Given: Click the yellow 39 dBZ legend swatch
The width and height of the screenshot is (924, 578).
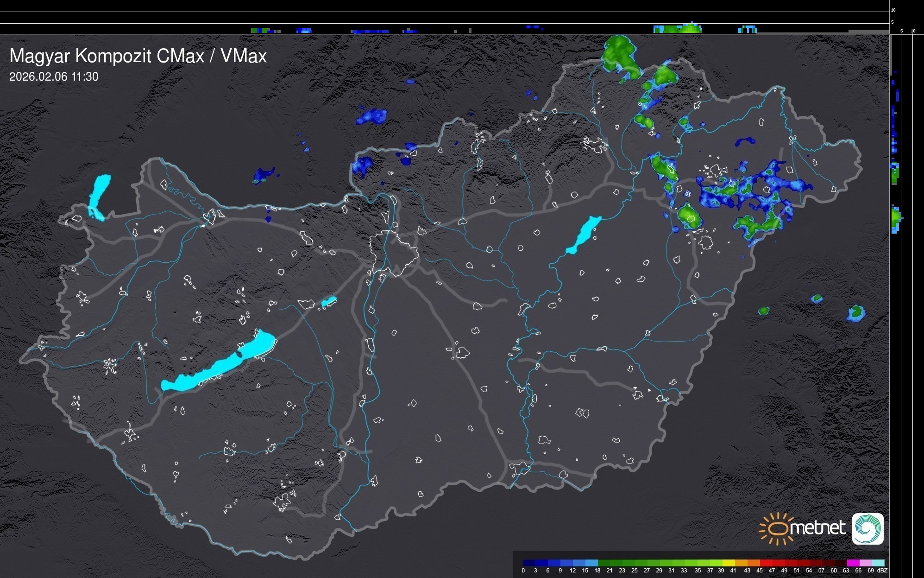Looking at the screenshot, I should (728, 563).
